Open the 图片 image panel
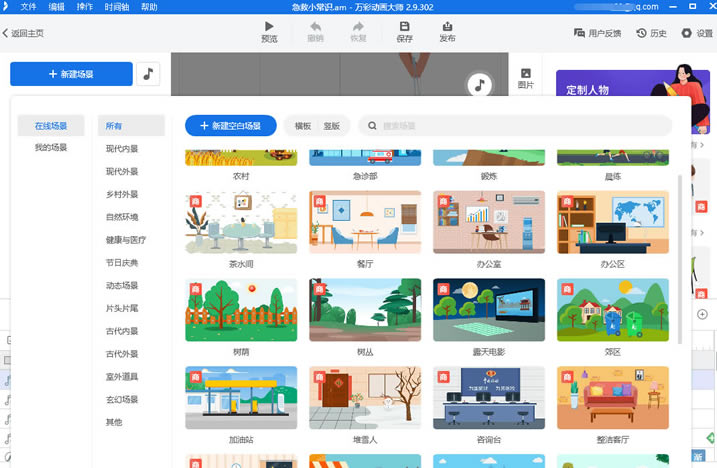Screen dimensions: 717x468 click(x=525, y=78)
